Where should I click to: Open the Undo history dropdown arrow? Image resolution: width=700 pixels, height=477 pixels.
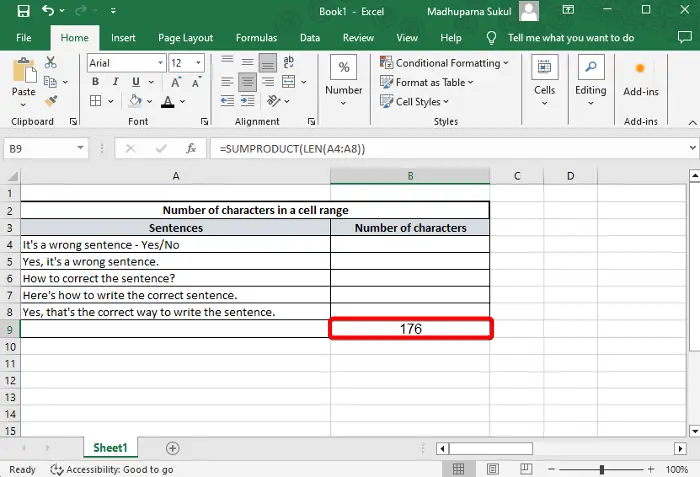(62, 11)
